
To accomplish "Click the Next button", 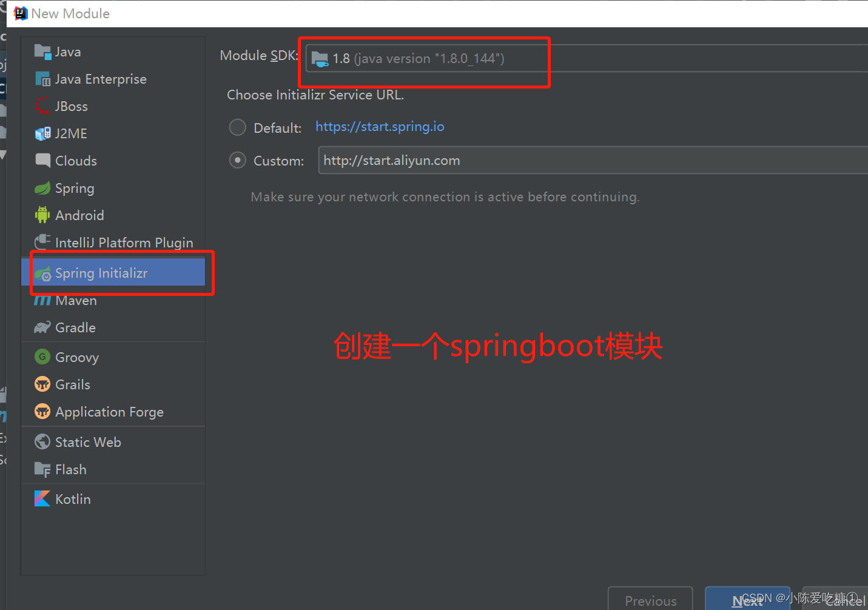I will tap(747, 599).
